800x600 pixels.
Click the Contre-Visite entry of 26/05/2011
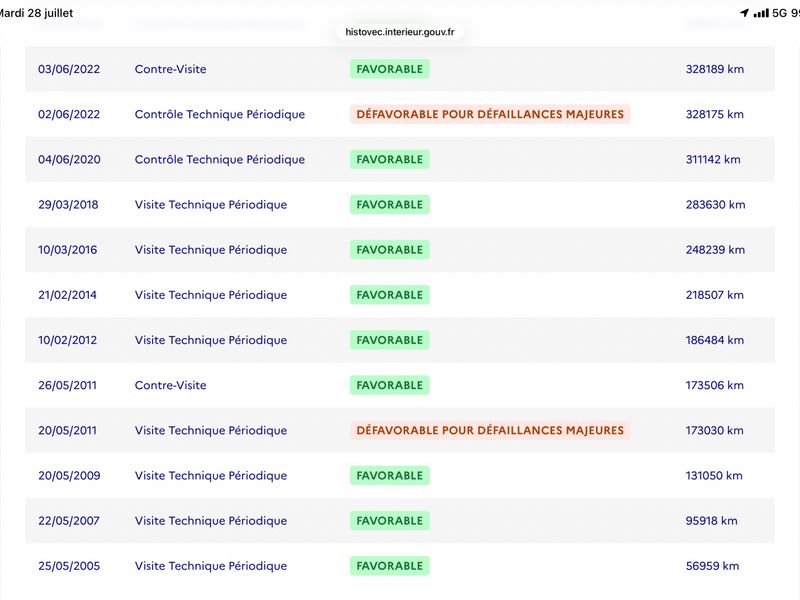pyautogui.click(x=170, y=385)
